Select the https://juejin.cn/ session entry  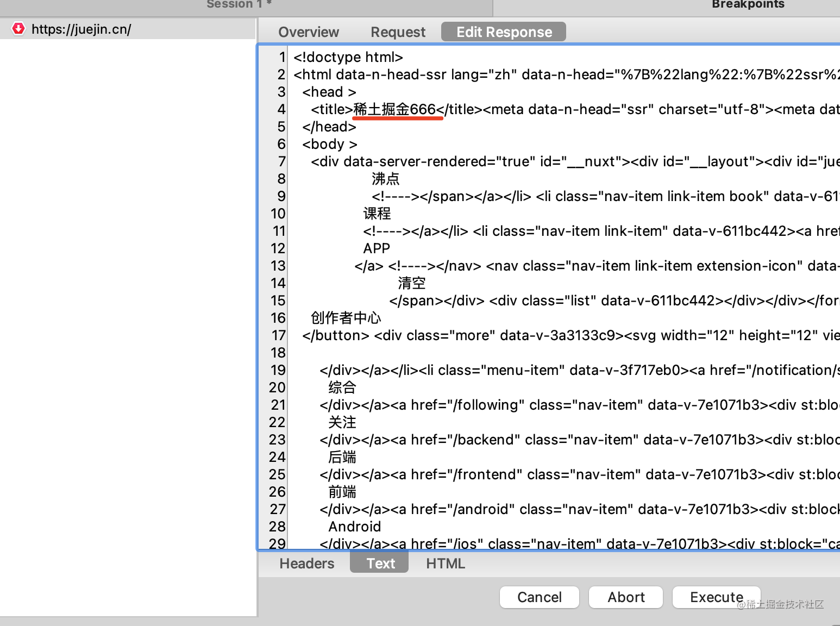[x=128, y=29]
